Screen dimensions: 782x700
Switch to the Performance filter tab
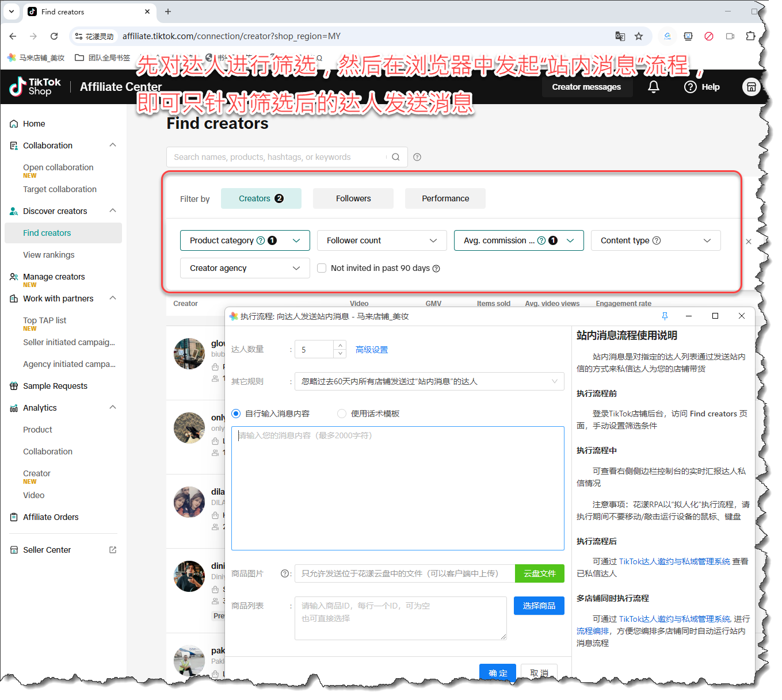[x=445, y=198]
